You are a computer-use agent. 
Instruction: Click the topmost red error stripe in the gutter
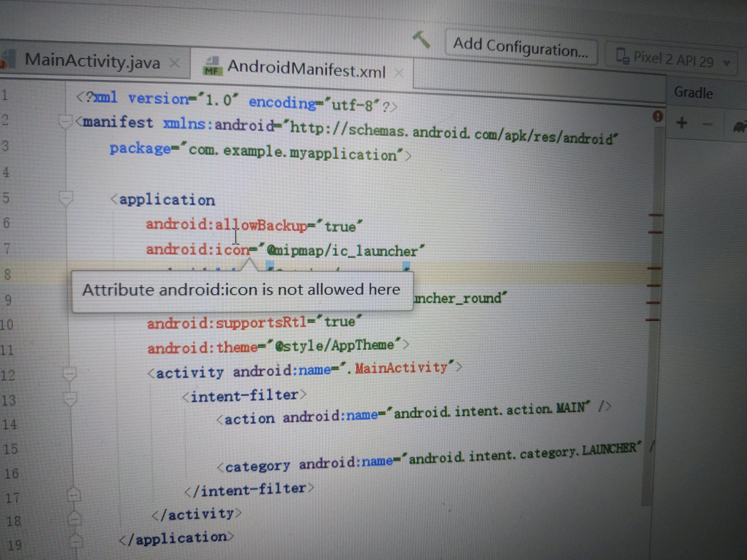click(656, 215)
